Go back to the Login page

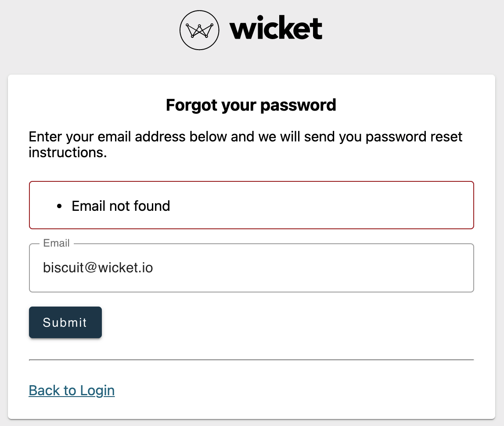(72, 390)
